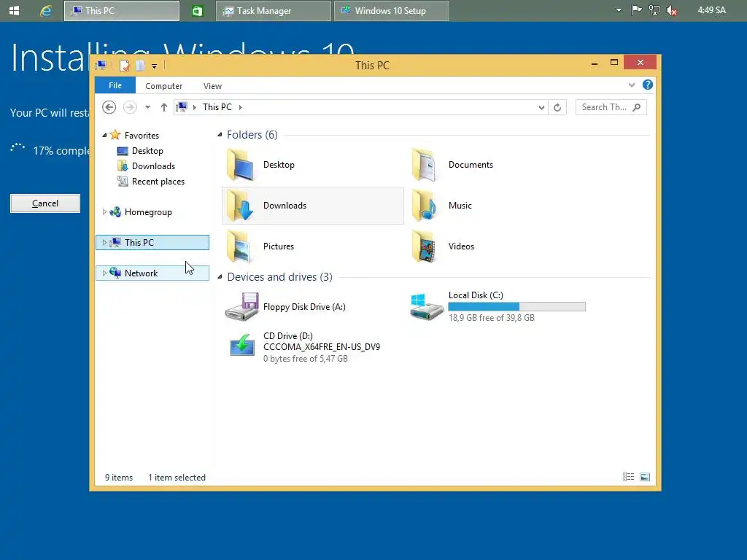Collapse the Folders (6) group
This screenshot has height=560, width=747.
pyautogui.click(x=220, y=135)
